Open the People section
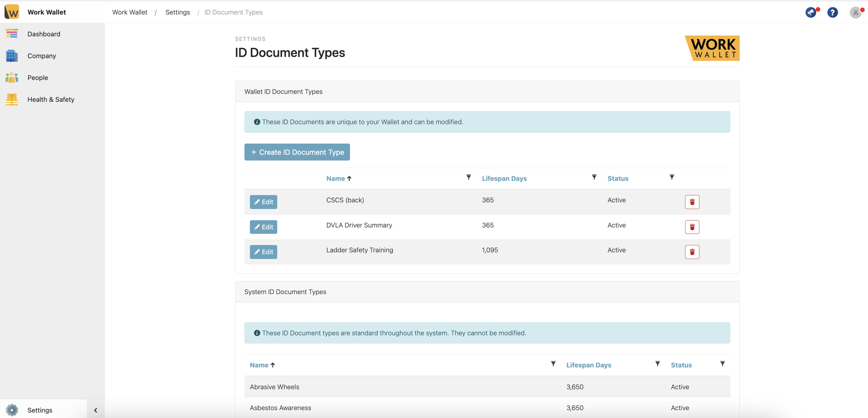 click(37, 77)
